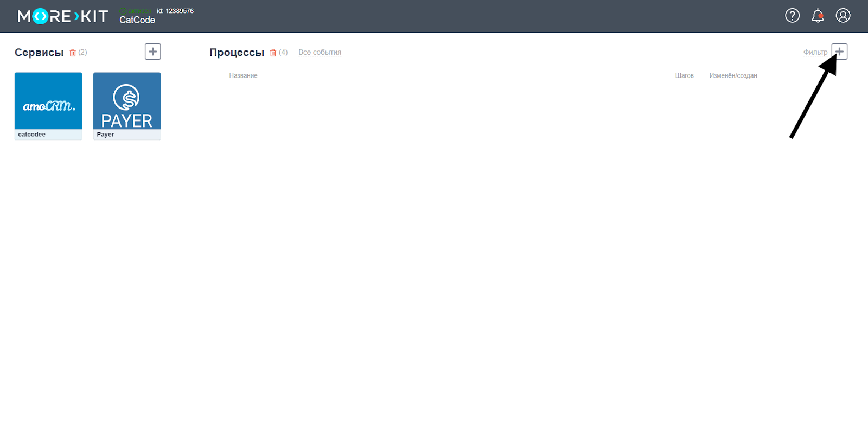Click the trash icon next to Процессы
The width and height of the screenshot is (868, 426).
(x=273, y=53)
